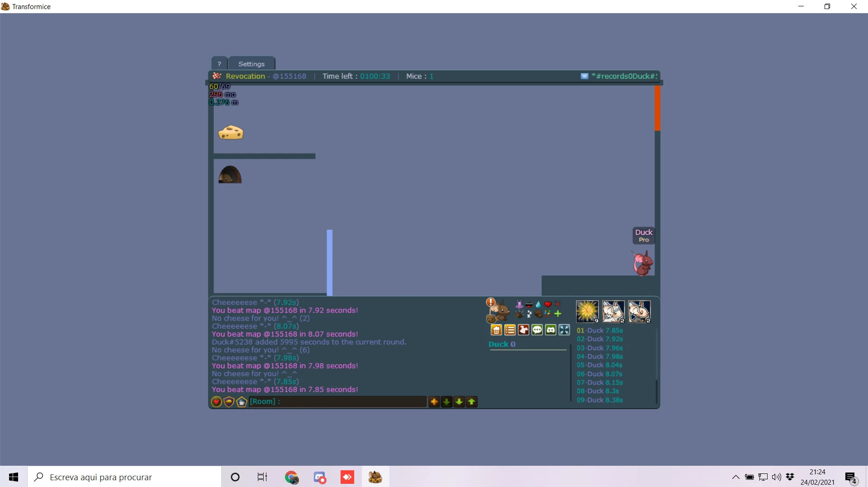This screenshot has height=487, width=868.
Task: Click the message 'You beat map @155168 in 7.92 seconds!'
Action: pos(285,311)
